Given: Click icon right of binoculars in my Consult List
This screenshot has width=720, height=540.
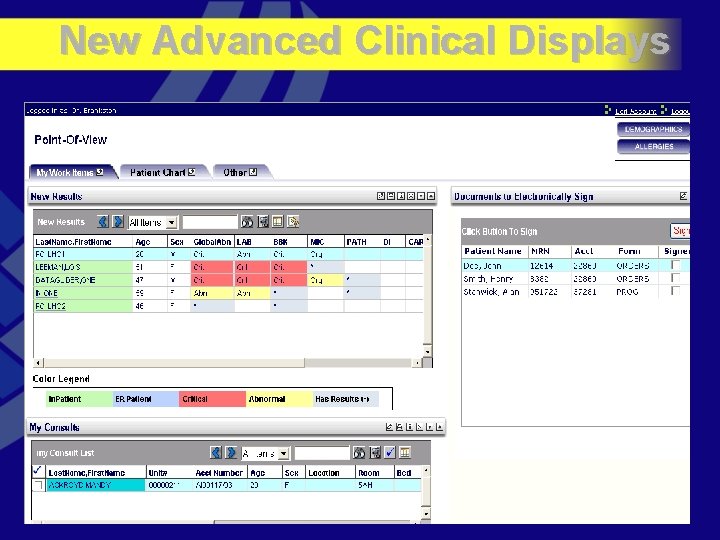Looking at the screenshot, I should (x=375, y=453).
